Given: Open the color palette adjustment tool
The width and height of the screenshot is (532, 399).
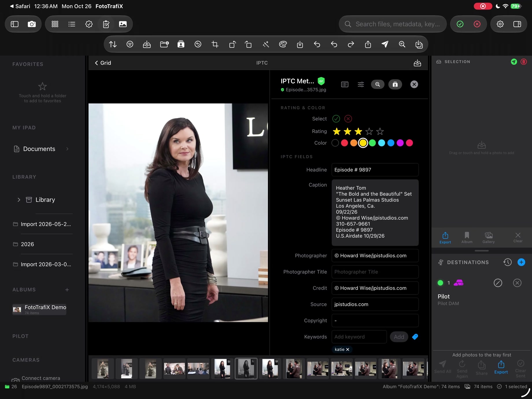Looking at the screenshot, I should [283, 44].
